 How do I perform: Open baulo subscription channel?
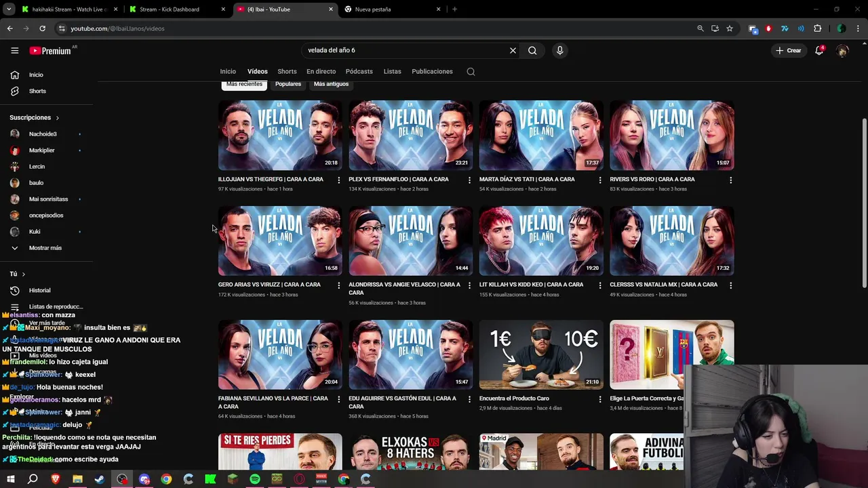(x=46, y=183)
